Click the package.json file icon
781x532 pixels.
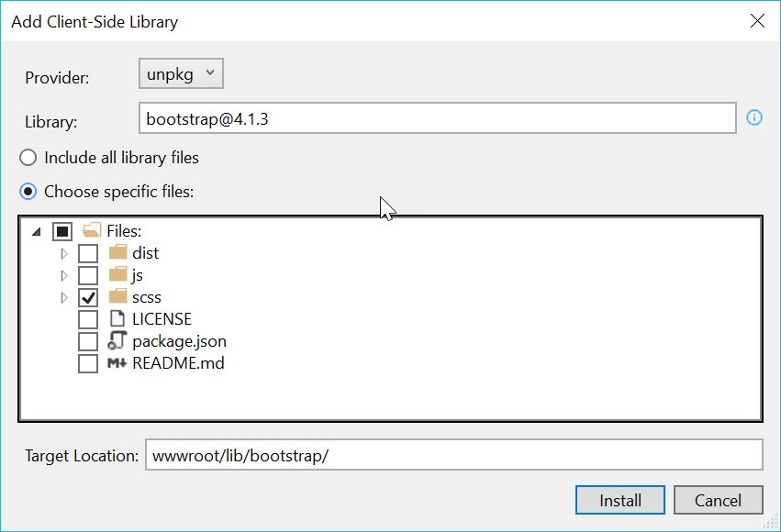coord(117,340)
